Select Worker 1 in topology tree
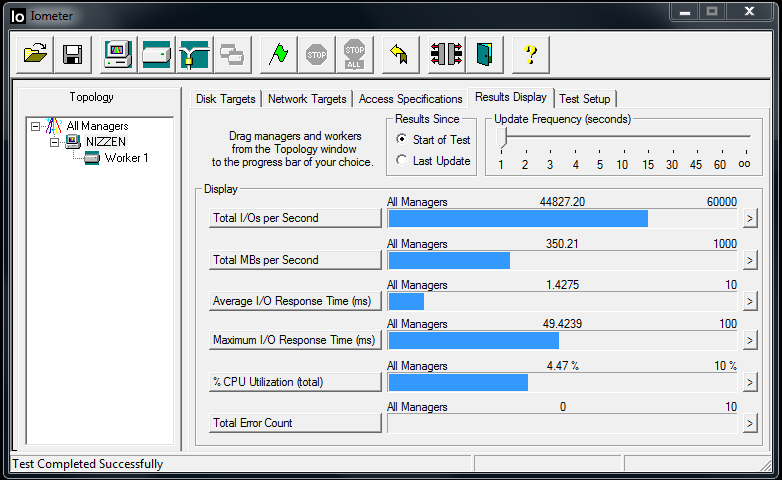This screenshot has width=782, height=480. click(126, 158)
